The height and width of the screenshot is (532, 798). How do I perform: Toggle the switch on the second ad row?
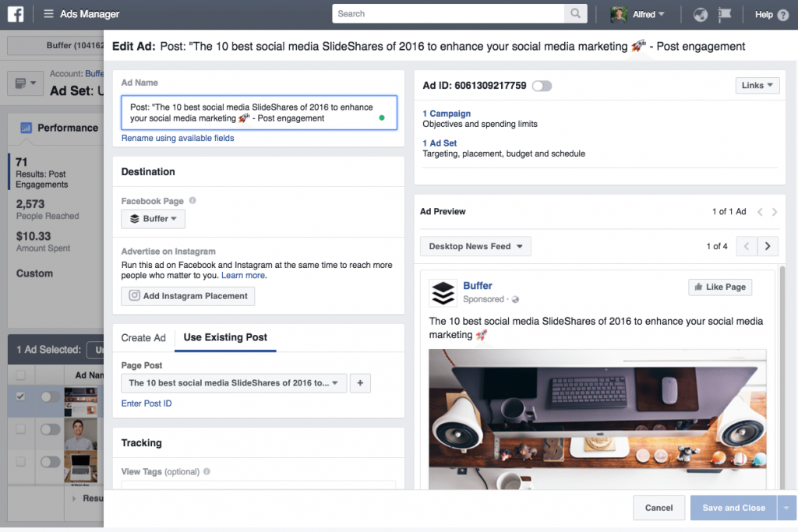coord(51,429)
